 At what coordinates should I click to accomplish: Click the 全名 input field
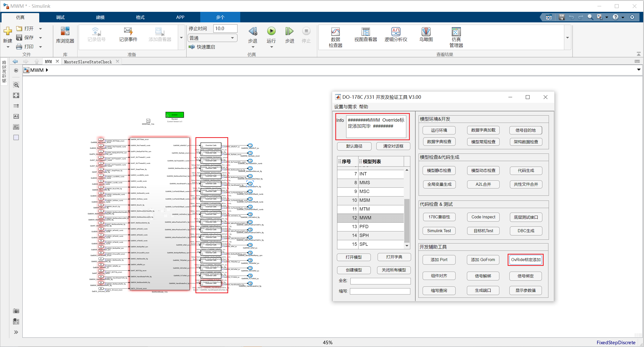[380, 281]
